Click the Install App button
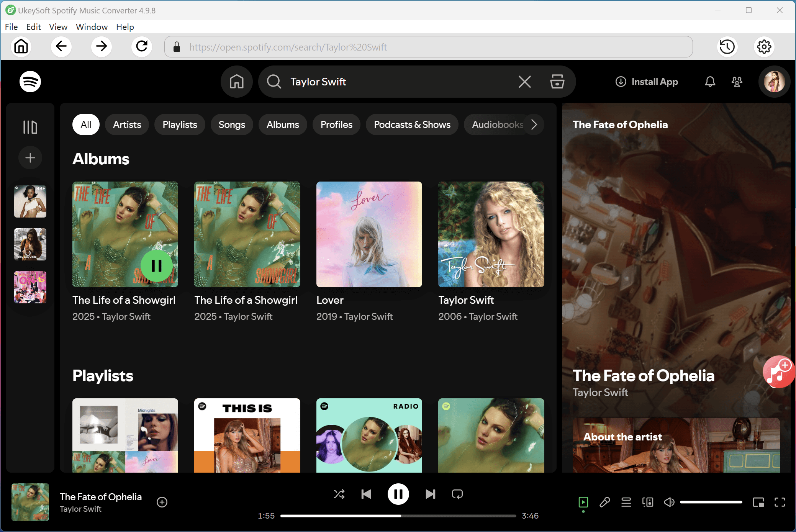The height and width of the screenshot is (532, 796). [647, 82]
